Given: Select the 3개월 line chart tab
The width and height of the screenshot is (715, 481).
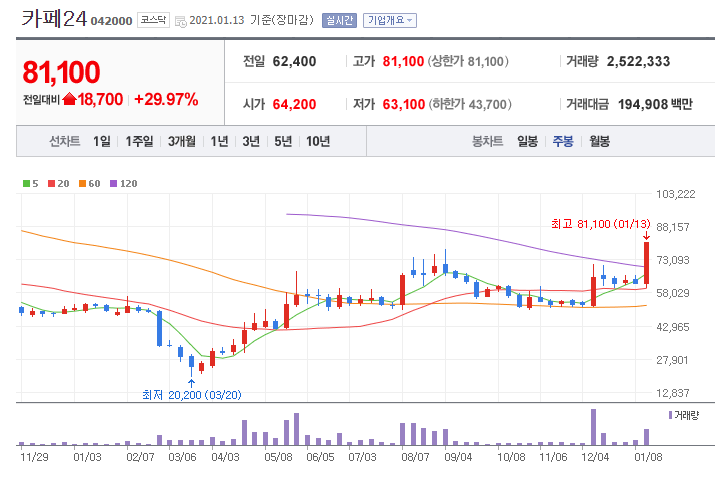Looking at the screenshot, I should [181, 141].
